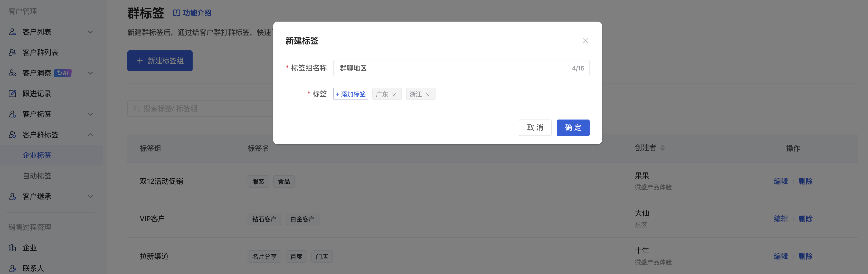Click the 企业 building icon
This screenshot has height=274, width=868.
click(13, 248)
